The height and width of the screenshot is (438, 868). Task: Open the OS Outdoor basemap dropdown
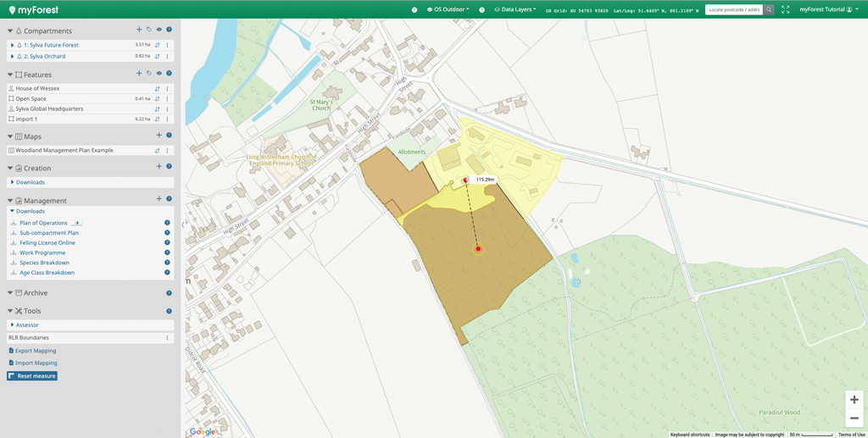pos(448,9)
